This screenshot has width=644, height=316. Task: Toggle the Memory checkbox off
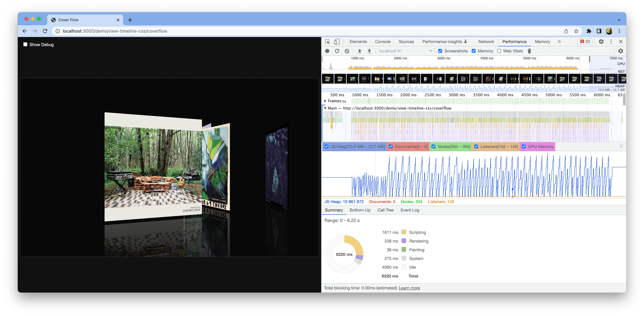coord(474,51)
